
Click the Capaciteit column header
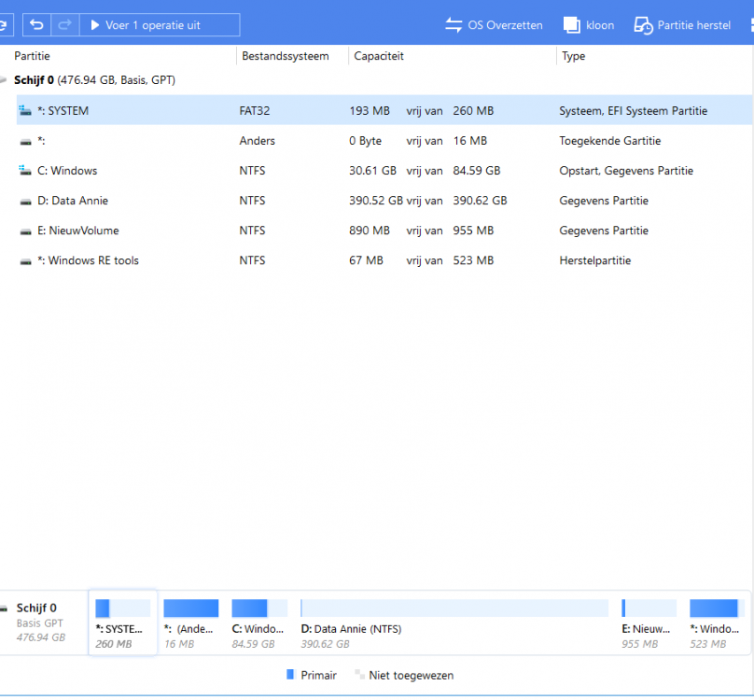378,56
